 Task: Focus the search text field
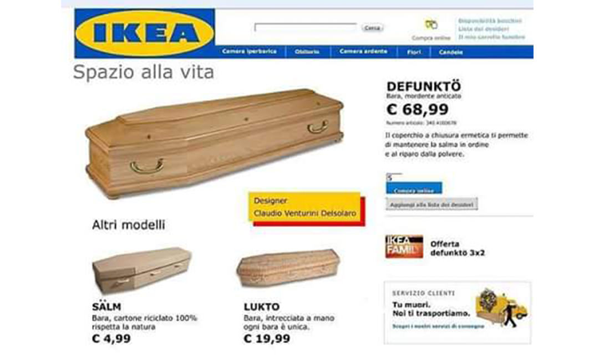click(306, 27)
